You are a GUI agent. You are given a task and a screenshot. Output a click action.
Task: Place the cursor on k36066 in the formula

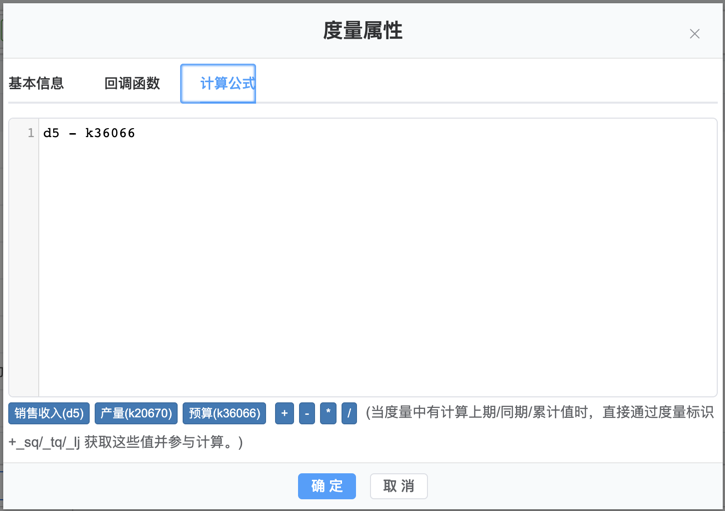tap(110, 133)
